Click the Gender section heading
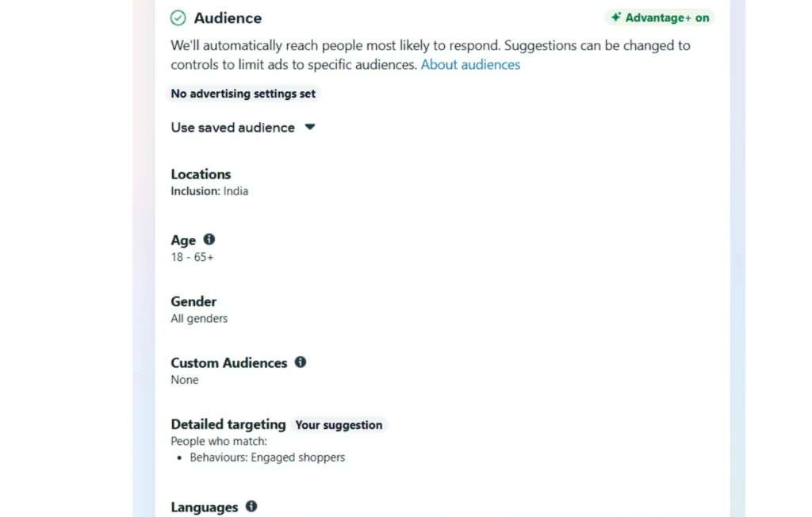Screen dimensions: 812x517 193,301
